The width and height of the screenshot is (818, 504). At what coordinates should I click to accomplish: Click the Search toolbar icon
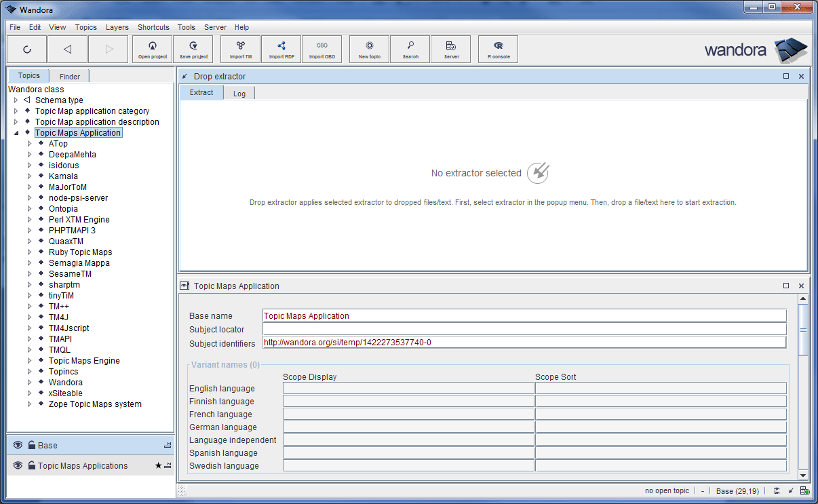(410, 49)
